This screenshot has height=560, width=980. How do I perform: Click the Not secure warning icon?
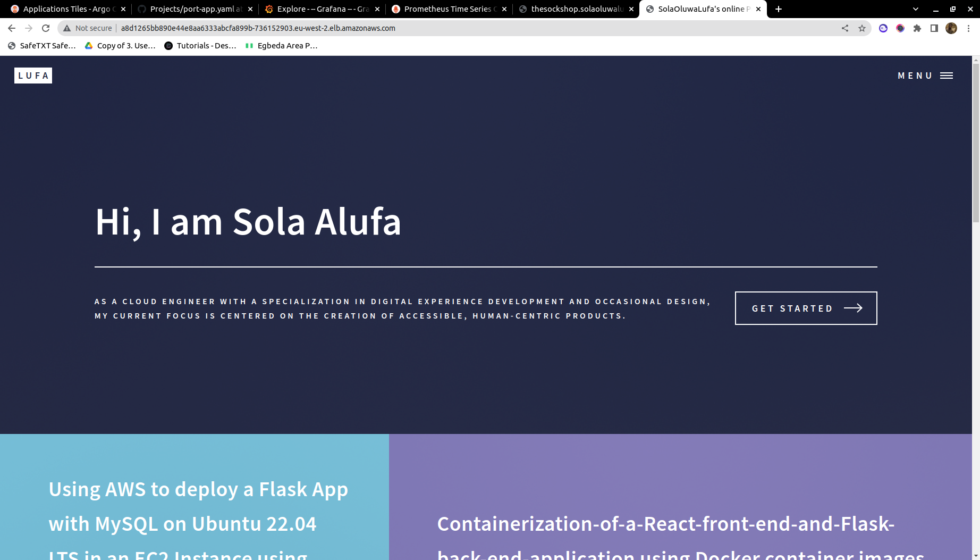coord(67,28)
